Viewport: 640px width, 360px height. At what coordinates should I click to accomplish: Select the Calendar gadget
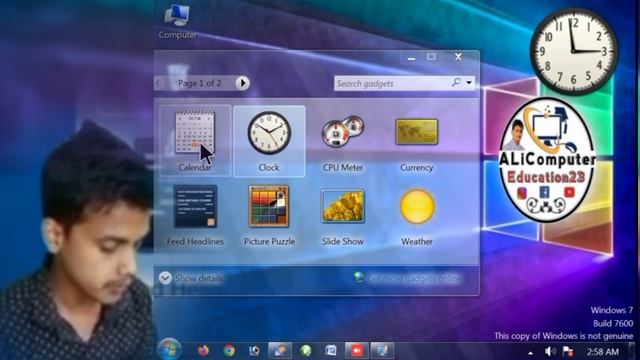(x=195, y=141)
